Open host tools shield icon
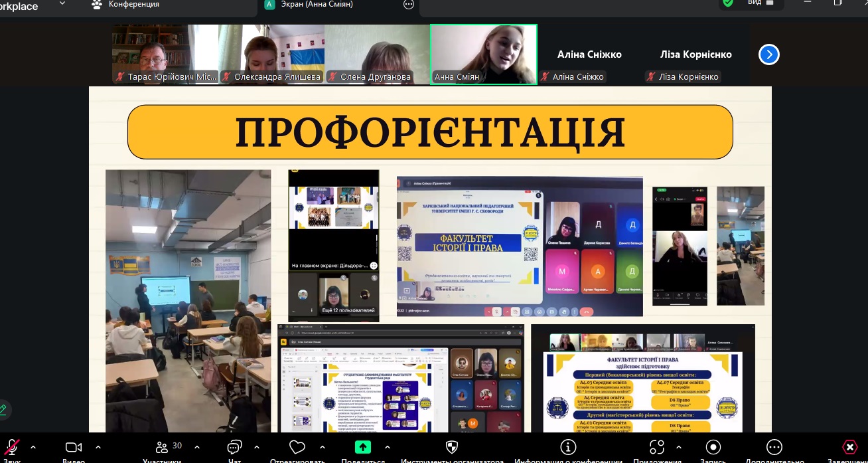Screen dimensions: 868x463 click(x=452, y=447)
